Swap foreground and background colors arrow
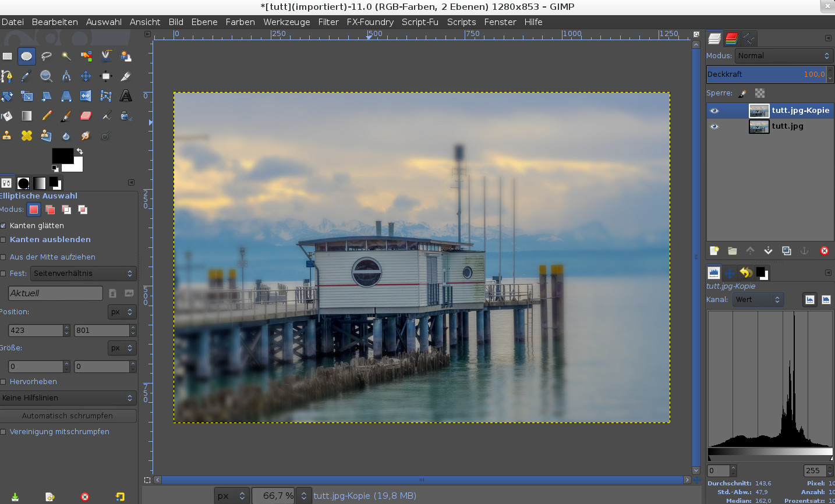 (80, 151)
